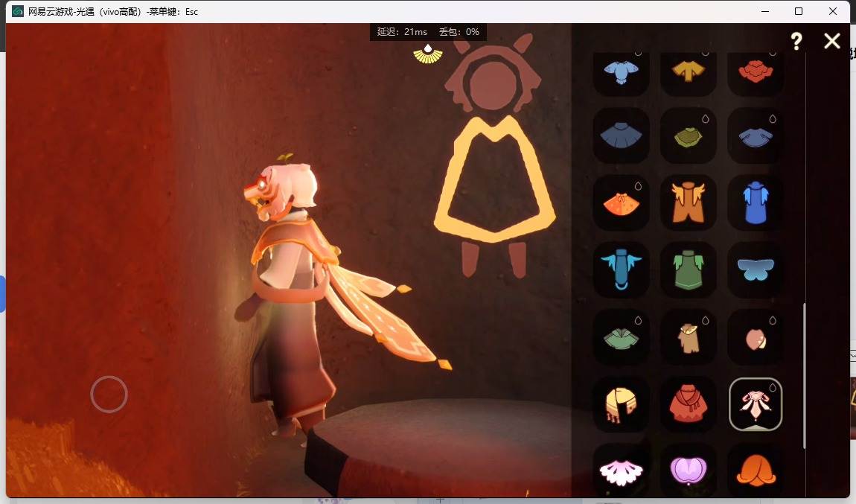Select the sage green collared cape
The image size is (856, 504).
pyautogui.click(x=622, y=337)
